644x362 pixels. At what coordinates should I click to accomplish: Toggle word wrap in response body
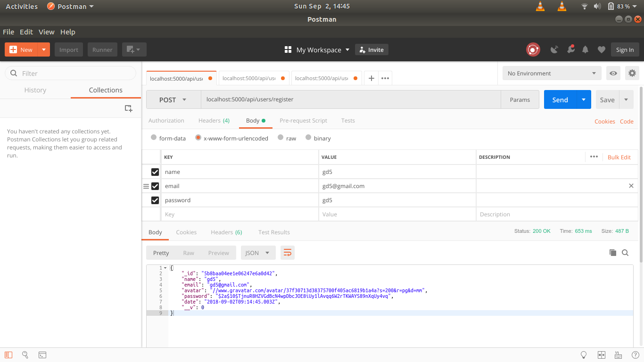(288, 253)
